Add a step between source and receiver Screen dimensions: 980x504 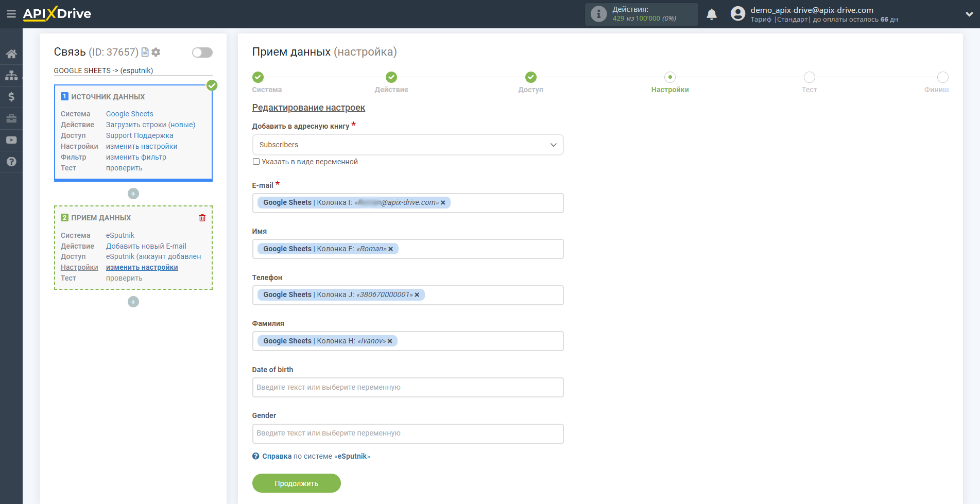(133, 194)
